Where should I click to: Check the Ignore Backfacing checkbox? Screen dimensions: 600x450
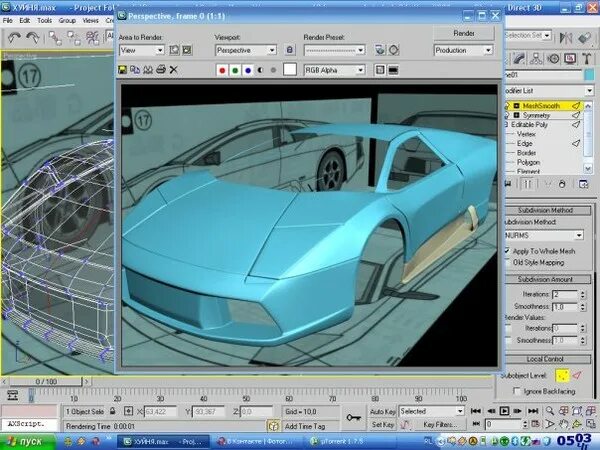[517, 391]
